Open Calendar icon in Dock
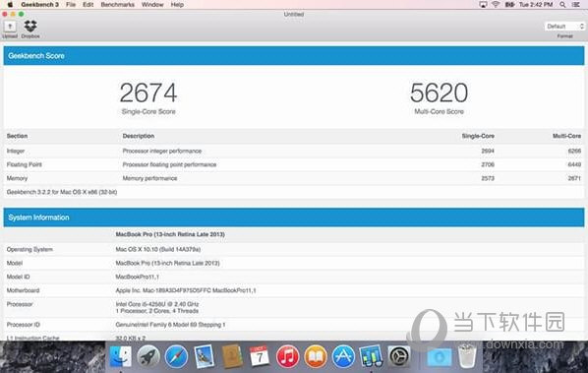The width and height of the screenshot is (588, 373). point(260,356)
